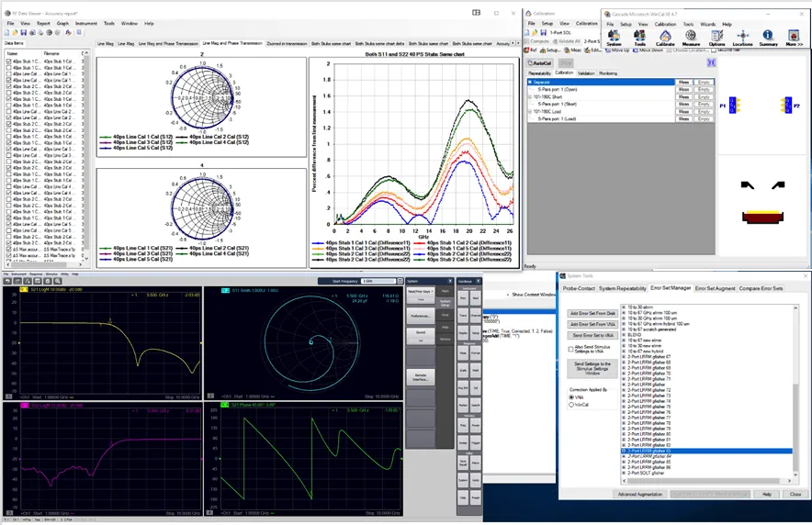
Task: Click Move Up in Calibration toolbar
Action: pyautogui.click(x=616, y=50)
